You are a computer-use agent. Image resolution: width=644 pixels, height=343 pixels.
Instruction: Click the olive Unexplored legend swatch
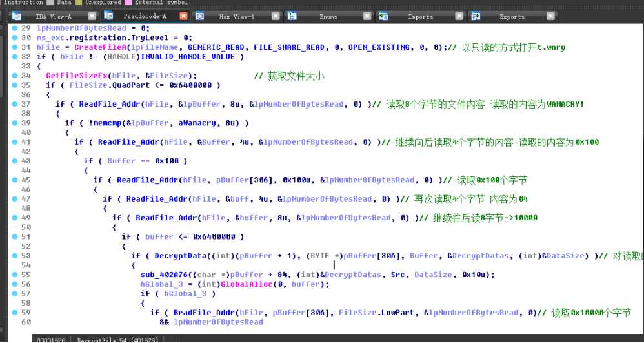pos(78,2)
